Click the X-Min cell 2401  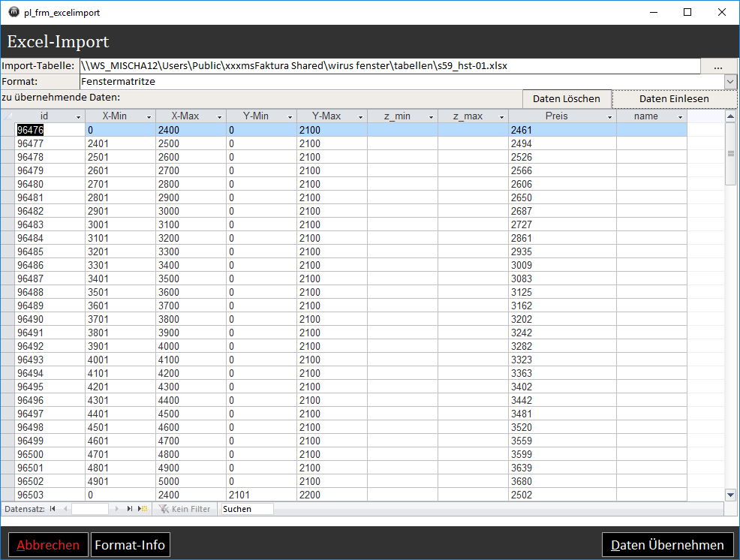pyautogui.click(x=120, y=143)
